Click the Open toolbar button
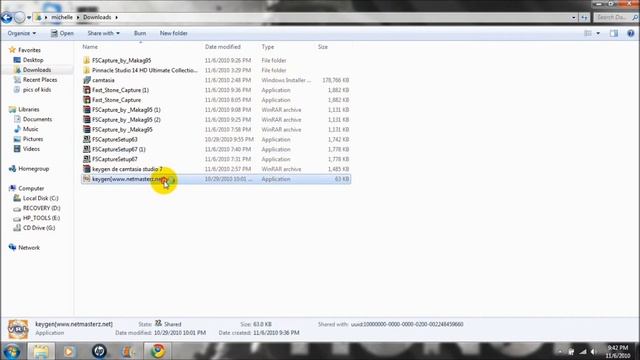640x360 pixels. (x=62, y=33)
